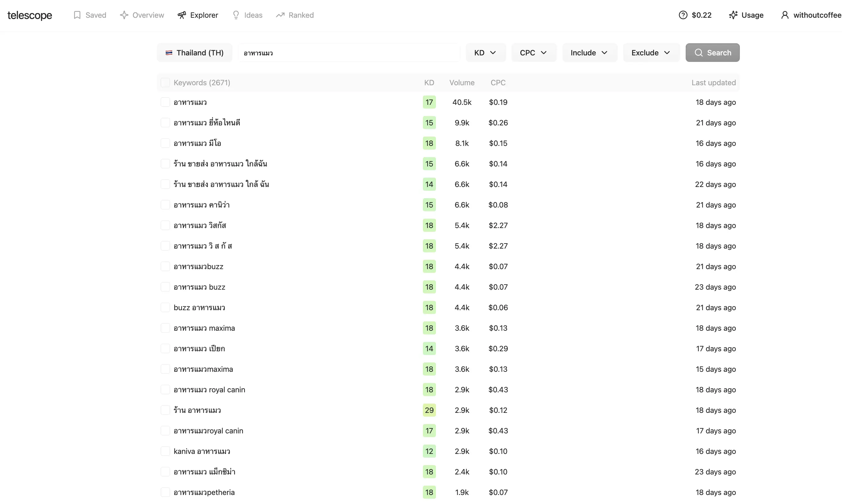Screen dimensions: 842x504
Task: Click the 9.9k volume value
Action: 461,123
